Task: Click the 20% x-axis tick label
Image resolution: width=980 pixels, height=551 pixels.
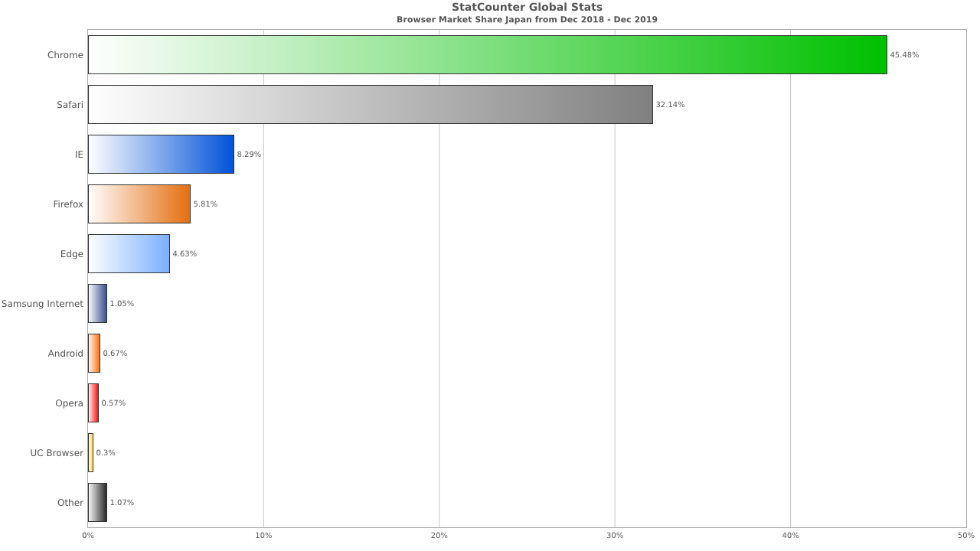Action: tap(439, 535)
